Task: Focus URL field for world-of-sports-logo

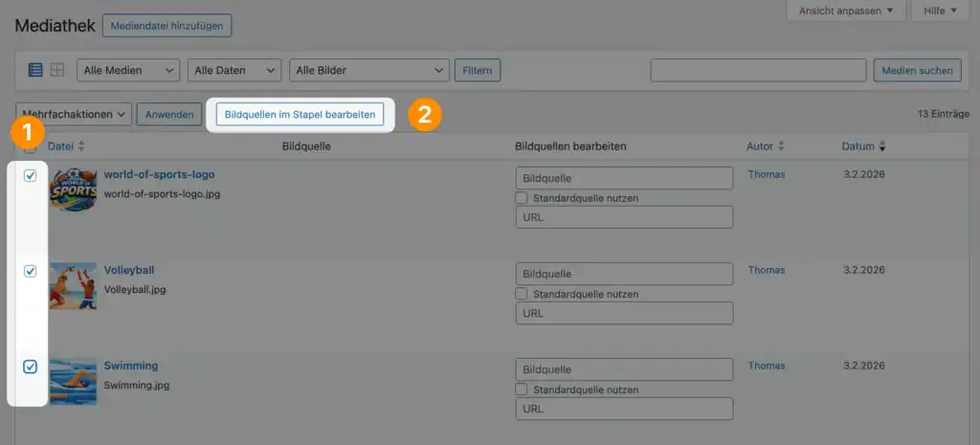Action: (x=624, y=217)
